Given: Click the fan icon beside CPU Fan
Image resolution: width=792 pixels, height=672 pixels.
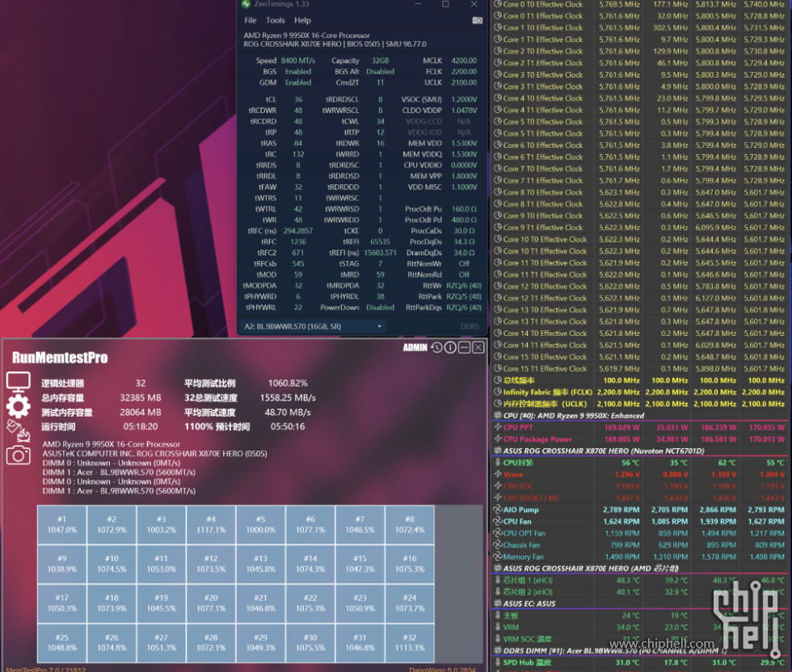Looking at the screenshot, I should [x=498, y=521].
